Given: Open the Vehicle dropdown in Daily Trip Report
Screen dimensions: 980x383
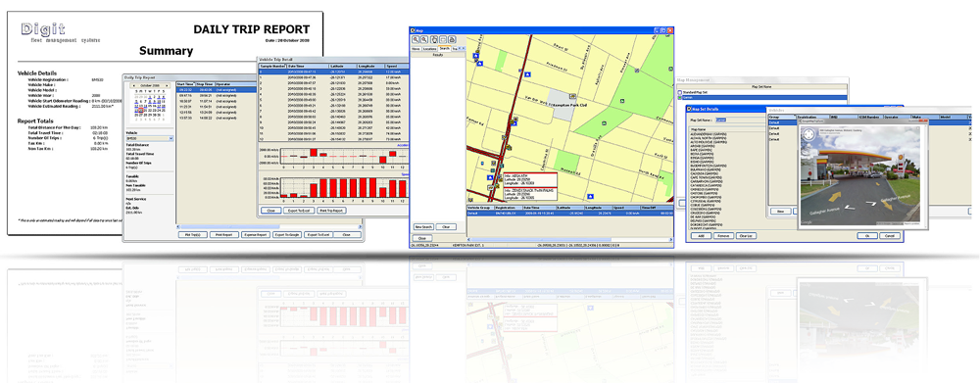Looking at the screenshot, I should [x=150, y=139].
